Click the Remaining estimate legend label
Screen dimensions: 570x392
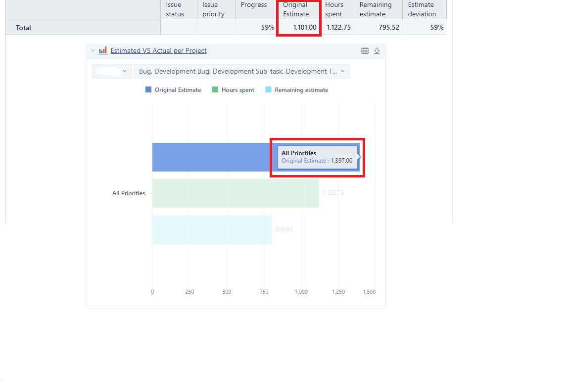pyautogui.click(x=301, y=90)
